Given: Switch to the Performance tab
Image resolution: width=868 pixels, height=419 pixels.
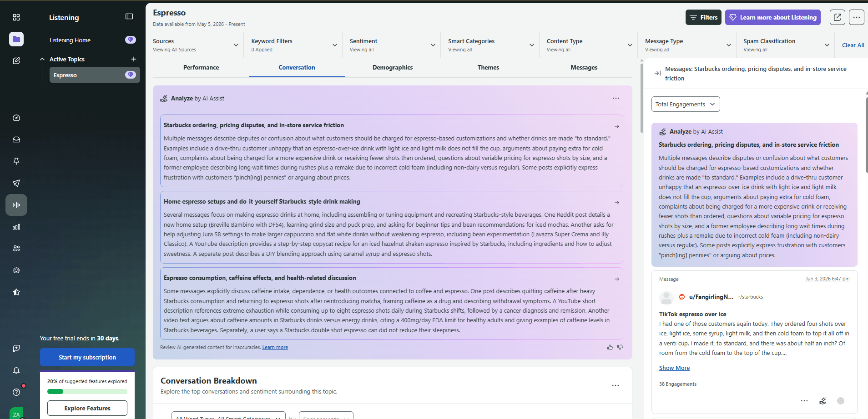Looking at the screenshot, I should 201,67.
